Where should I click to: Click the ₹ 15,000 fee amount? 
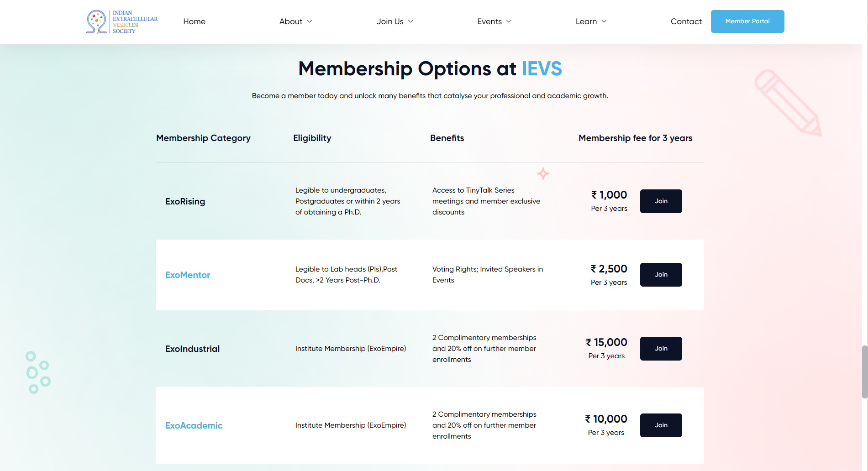coord(606,342)
